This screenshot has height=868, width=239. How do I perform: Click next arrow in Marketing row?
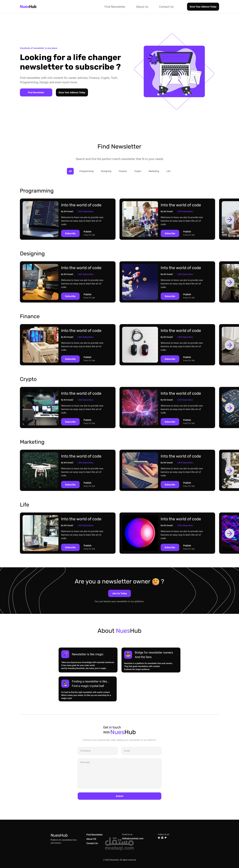230,470
